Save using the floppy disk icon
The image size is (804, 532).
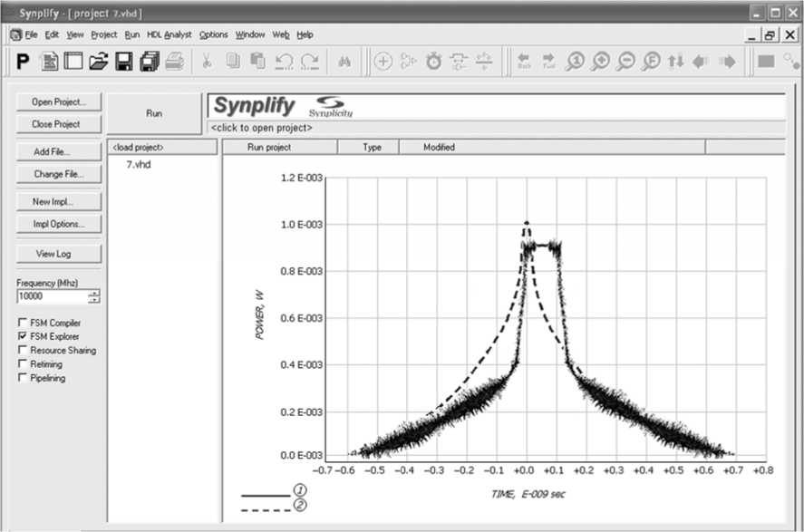(123, 62)
